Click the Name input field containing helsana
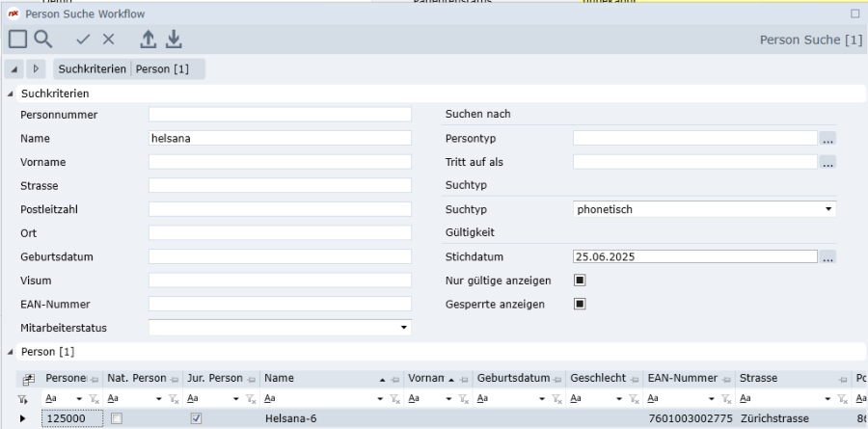The image size is (868, 429). pyautogui.click(x=280, y=139)
